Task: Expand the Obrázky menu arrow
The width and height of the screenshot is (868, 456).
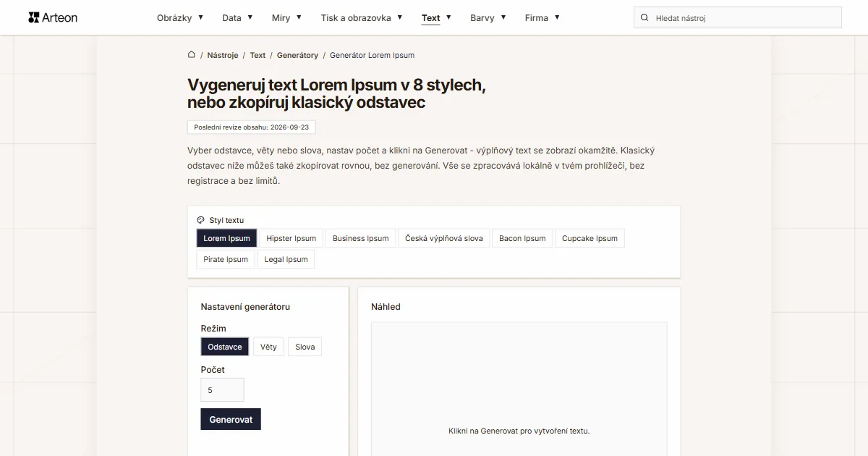Action: (x=200, y=17)
